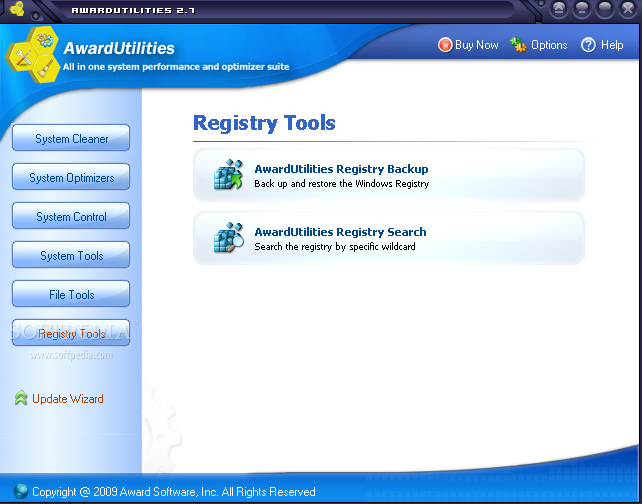
Task: Open the System Cleaner section
Action: pos(71,138)
